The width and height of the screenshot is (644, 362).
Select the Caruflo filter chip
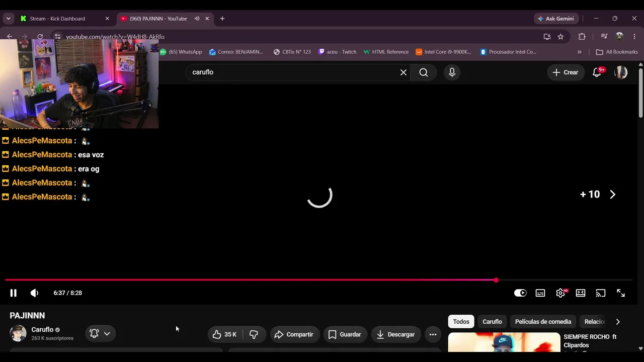click(x=492, y=322)
